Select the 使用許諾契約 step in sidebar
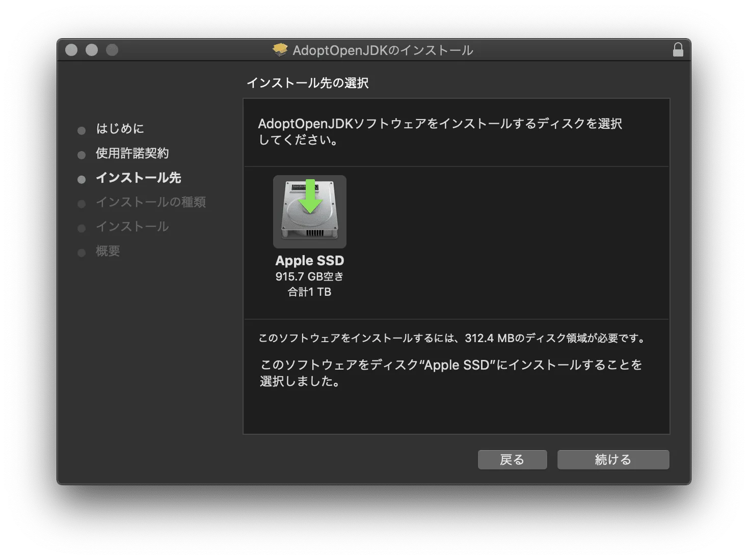The width and height of the screenshot is (748, 560). click(132, 153)
